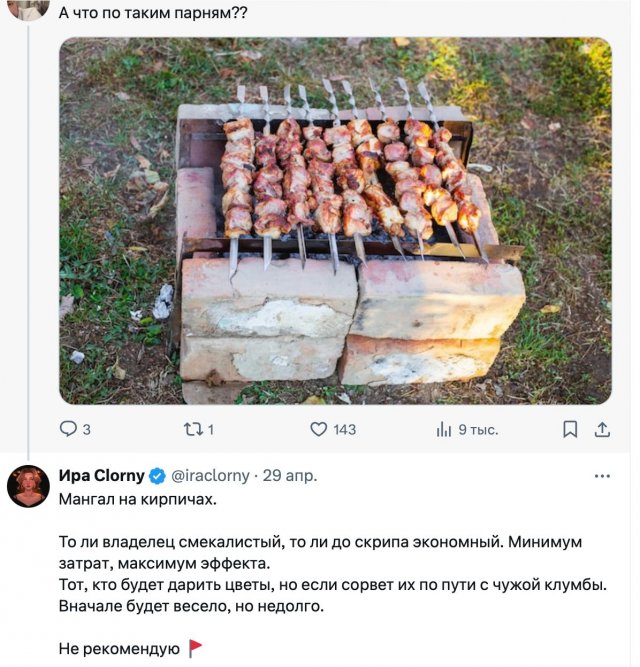Click the retweet count number 1
640x667 pixels.
(211, 430)
